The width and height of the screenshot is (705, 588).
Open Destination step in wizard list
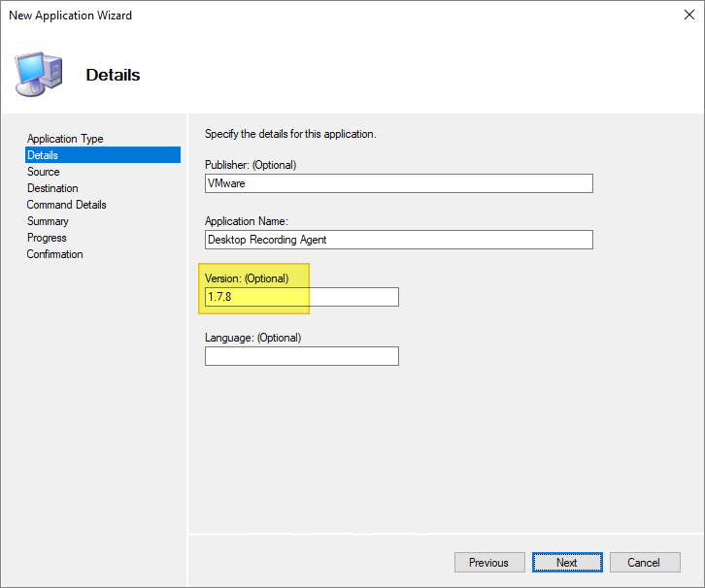(x=52, y=188)
